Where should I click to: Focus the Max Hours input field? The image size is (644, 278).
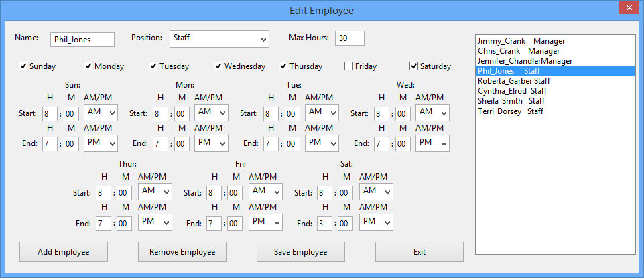point(350,38)
